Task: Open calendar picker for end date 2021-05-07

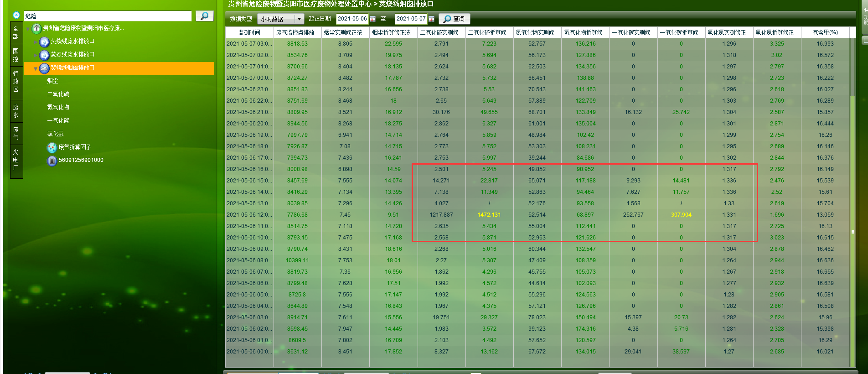Action: tap(431, 19)
